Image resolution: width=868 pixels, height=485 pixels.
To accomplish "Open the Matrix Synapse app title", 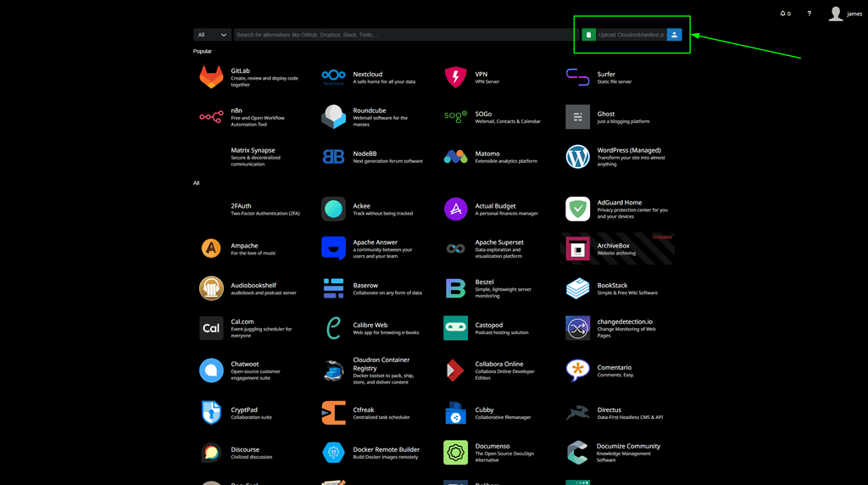I will 253,150.
